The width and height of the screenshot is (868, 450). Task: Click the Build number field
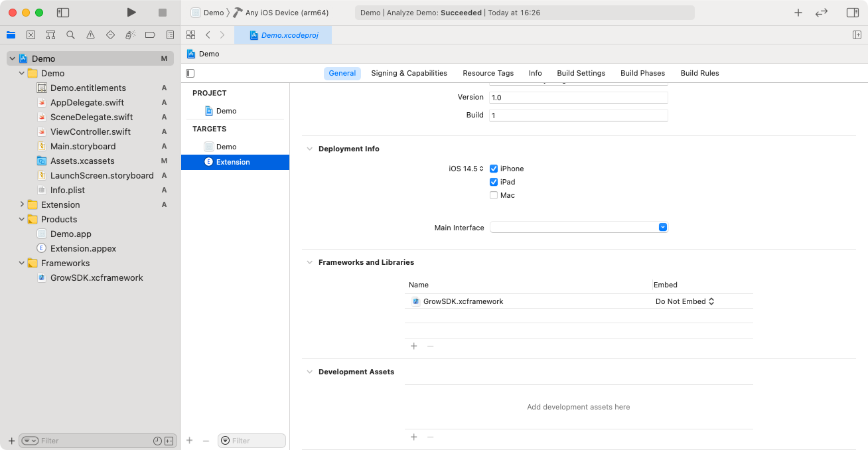coord(579,115)
